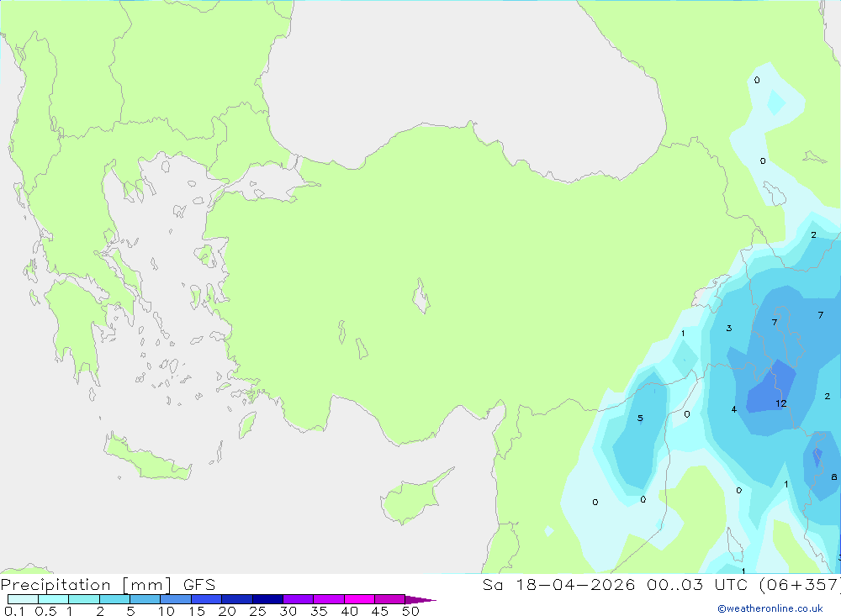Click the "12" precipitation value on the map
The width and height of the screenshot is (841, 616).
click(781, 403)
